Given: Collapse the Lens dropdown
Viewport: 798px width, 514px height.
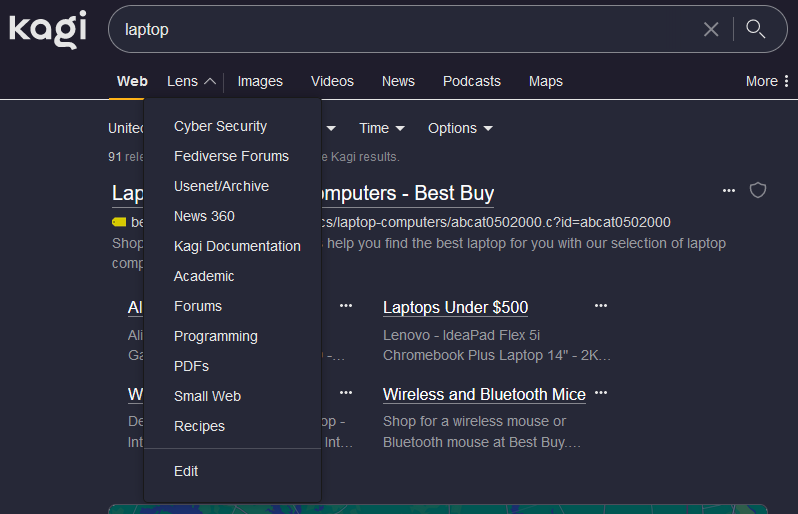Looking at the screenshot, I should tap(191, 81).
